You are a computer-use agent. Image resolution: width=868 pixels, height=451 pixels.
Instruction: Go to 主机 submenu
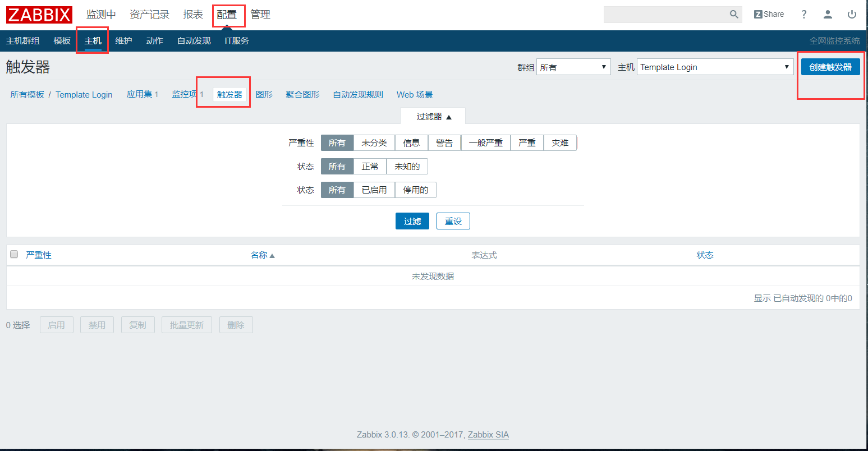(93, 41)
